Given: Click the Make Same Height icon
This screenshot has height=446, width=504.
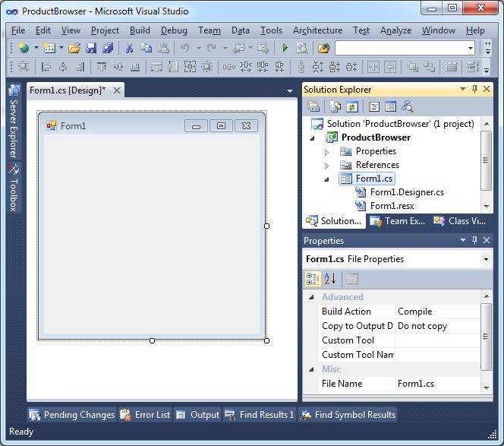Looking at the screenshot, I should [173, 67].
